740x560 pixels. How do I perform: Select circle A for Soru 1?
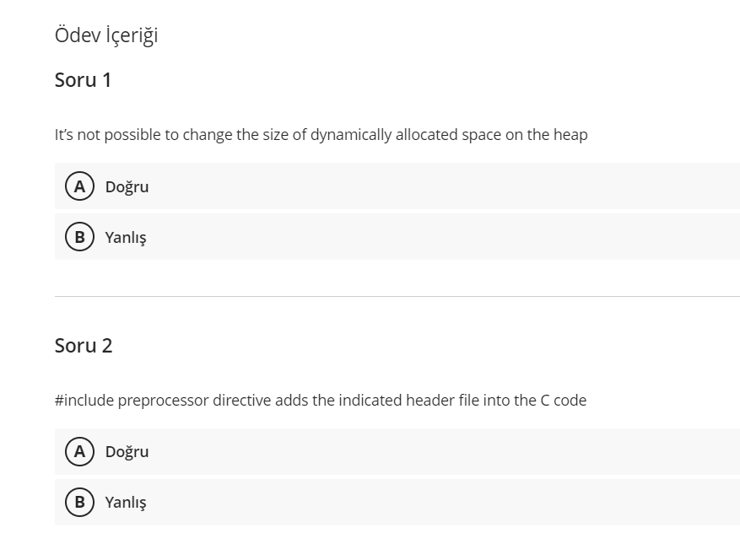pos(79,186)
